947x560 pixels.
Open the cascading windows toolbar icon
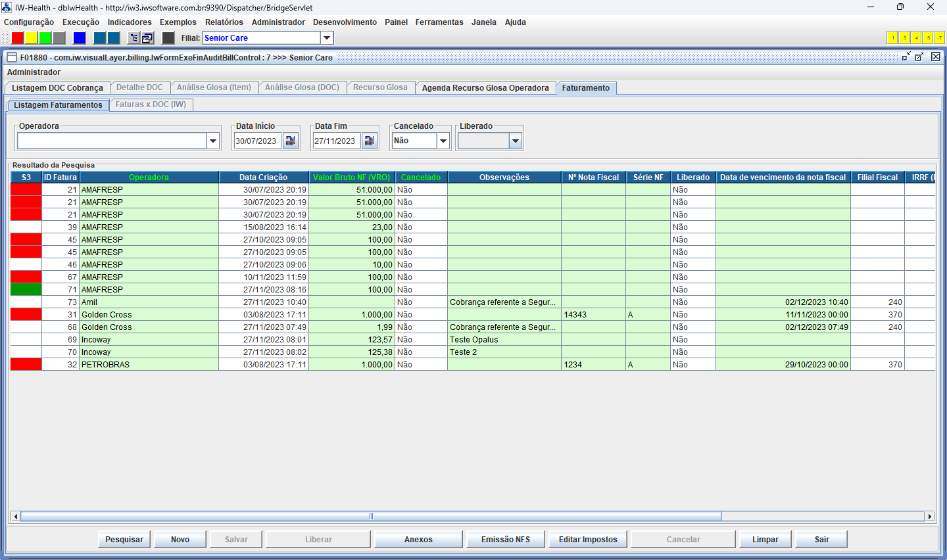tap(147, 38)
